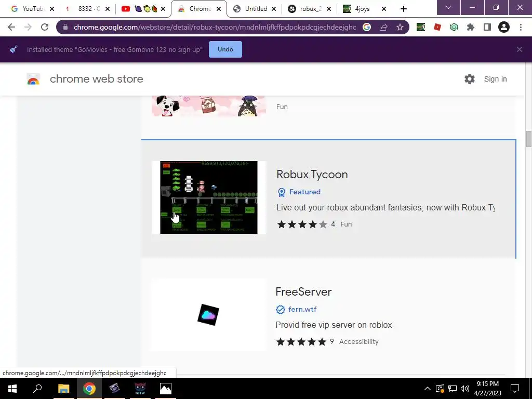The image size is (532, 399).
Task: Click the padlock site info icon
Action: coord(65,27)
